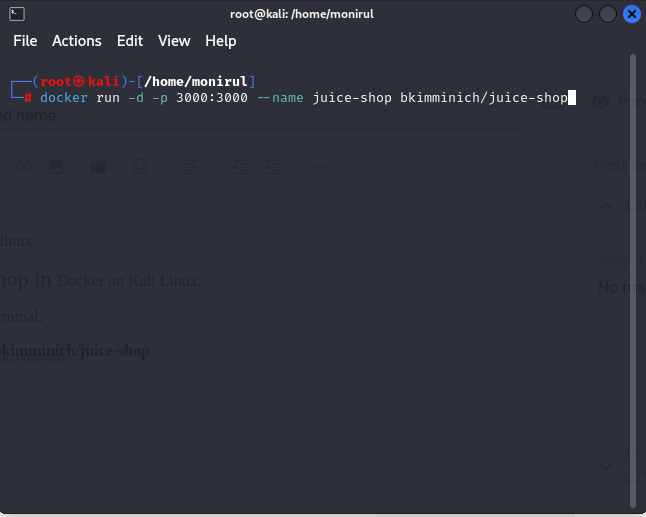646x517 pixels.
Task: Click the emoji smiley icon in background editor
Action: coord(140,166)
